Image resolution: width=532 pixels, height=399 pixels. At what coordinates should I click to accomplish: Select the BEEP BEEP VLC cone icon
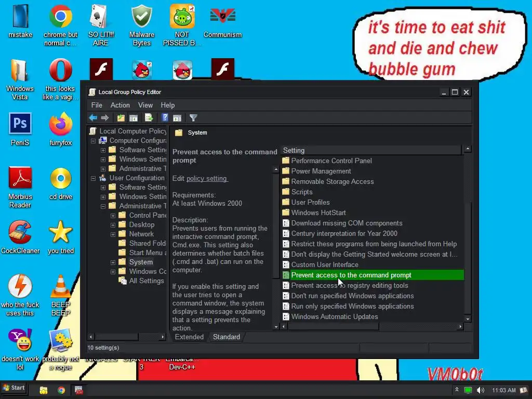[61, 295]
